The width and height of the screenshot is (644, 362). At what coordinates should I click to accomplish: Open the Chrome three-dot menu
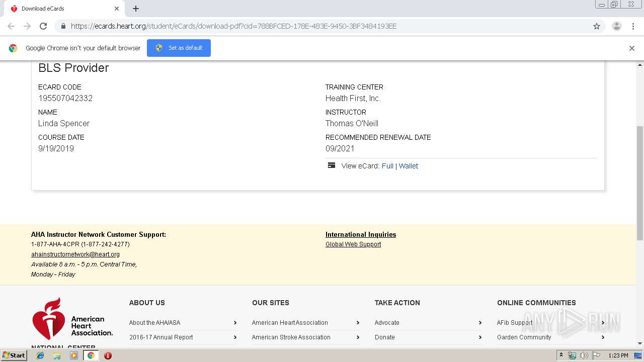pyautogui.click(x=633, y=26)
